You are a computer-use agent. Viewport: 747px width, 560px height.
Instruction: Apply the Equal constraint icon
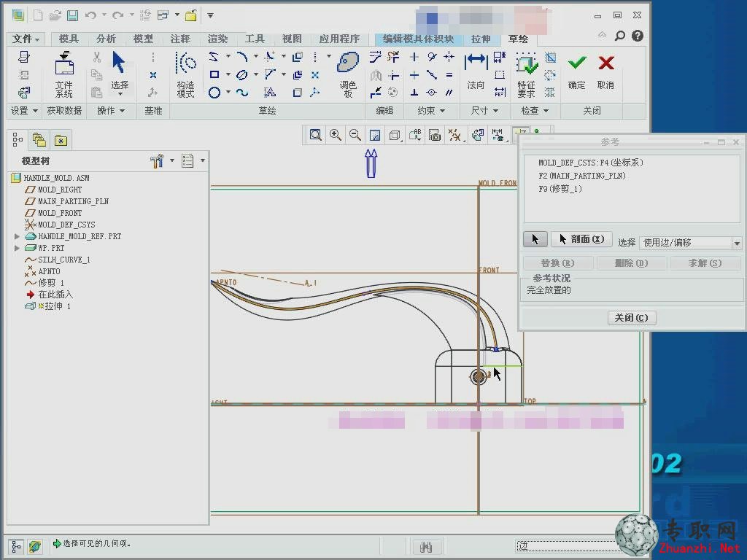(449, 75)
